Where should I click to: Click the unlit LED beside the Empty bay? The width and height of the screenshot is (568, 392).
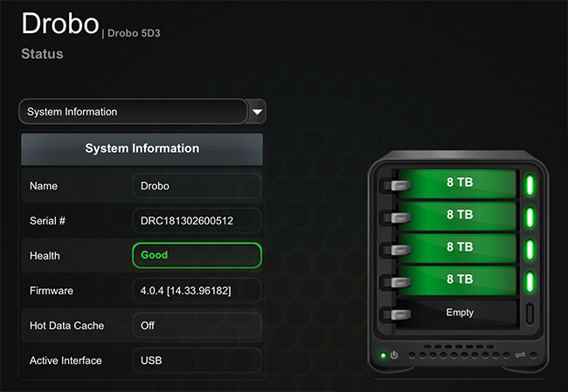530,313
